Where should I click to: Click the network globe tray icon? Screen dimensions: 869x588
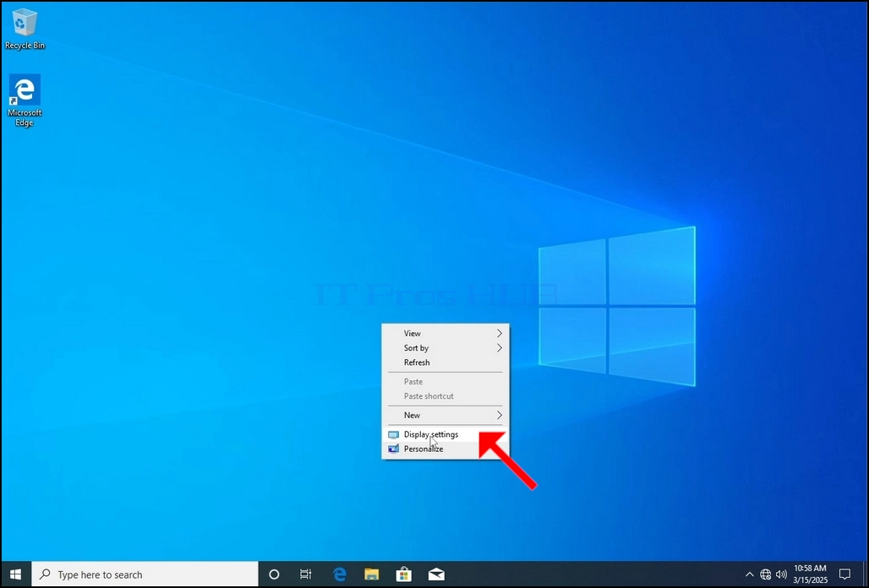pos(765,574)
